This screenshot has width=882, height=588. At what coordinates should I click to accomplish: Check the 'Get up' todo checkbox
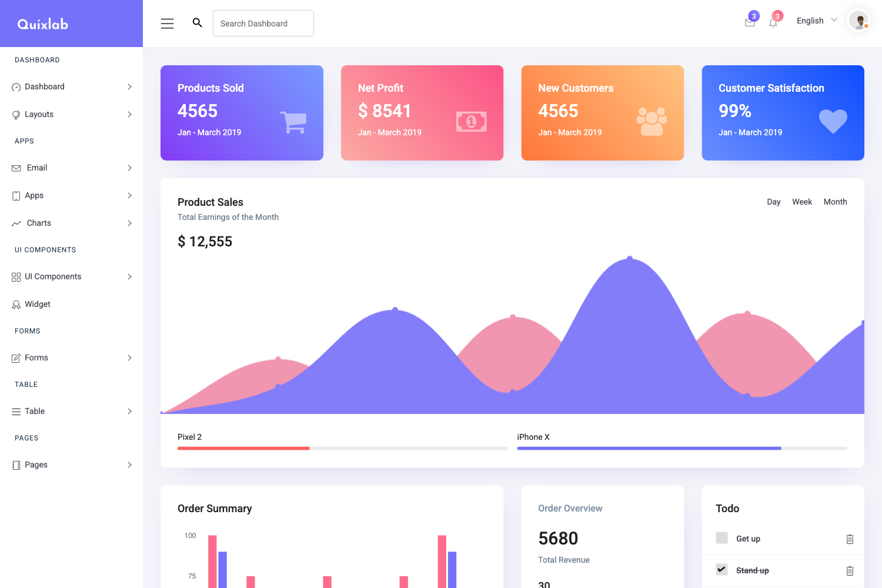[721, 537]
